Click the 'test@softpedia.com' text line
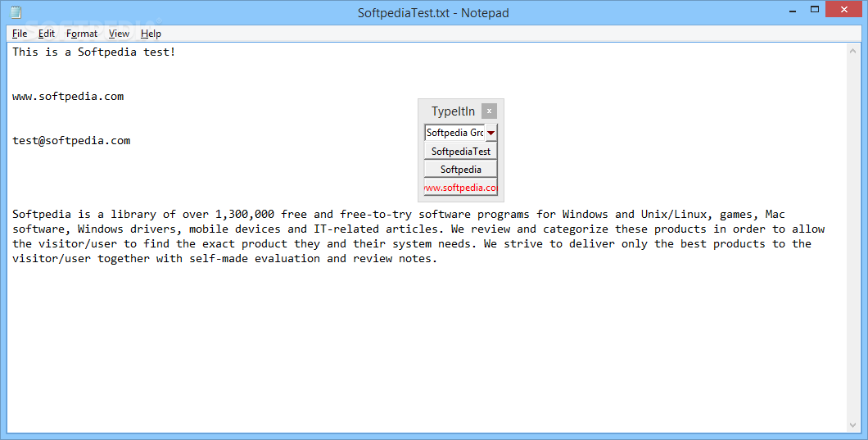The image size is (868, 440). click(71, 141)
